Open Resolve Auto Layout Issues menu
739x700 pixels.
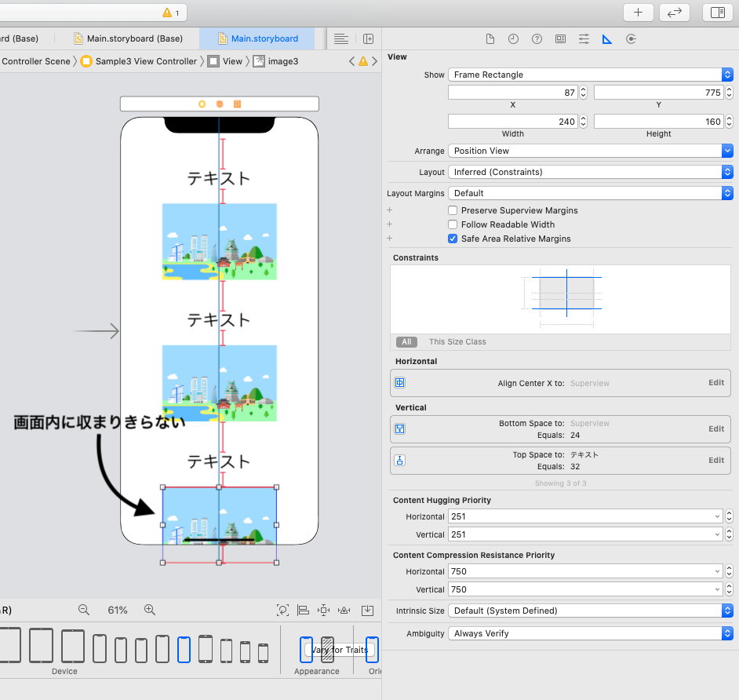pyautogui.click(x=344, y=611)
